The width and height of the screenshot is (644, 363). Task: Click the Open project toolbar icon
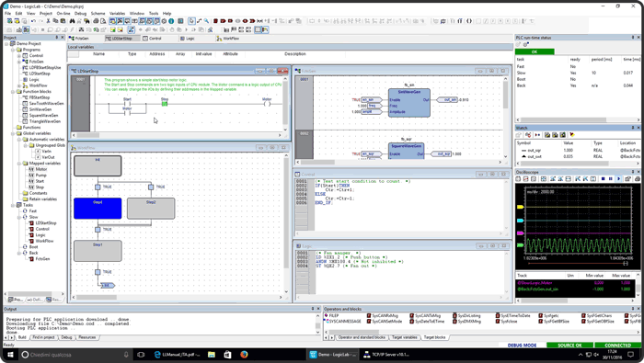pos(17,21)
